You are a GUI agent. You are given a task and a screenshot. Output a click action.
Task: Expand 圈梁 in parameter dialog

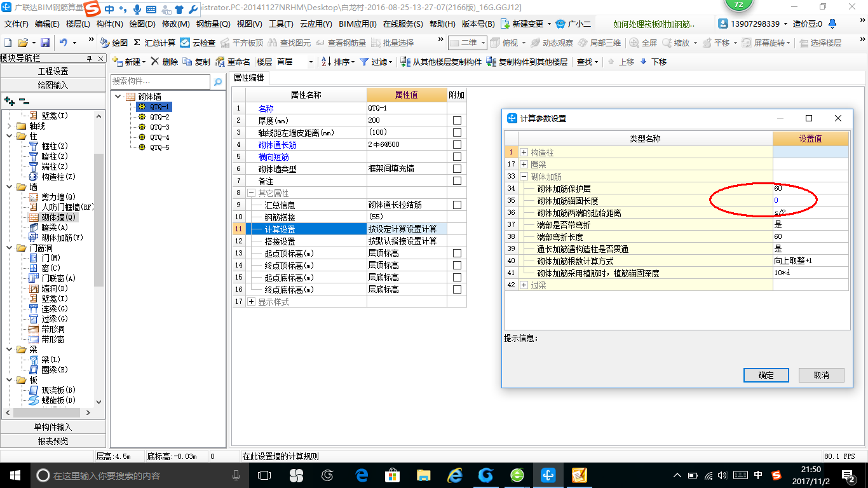[x=524, y=165]
